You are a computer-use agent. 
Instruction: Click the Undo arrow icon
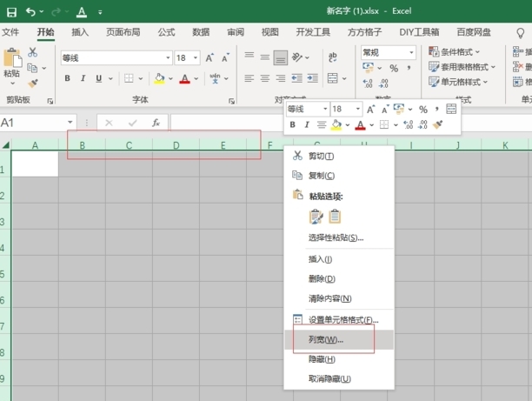click(x=30, y=12)
